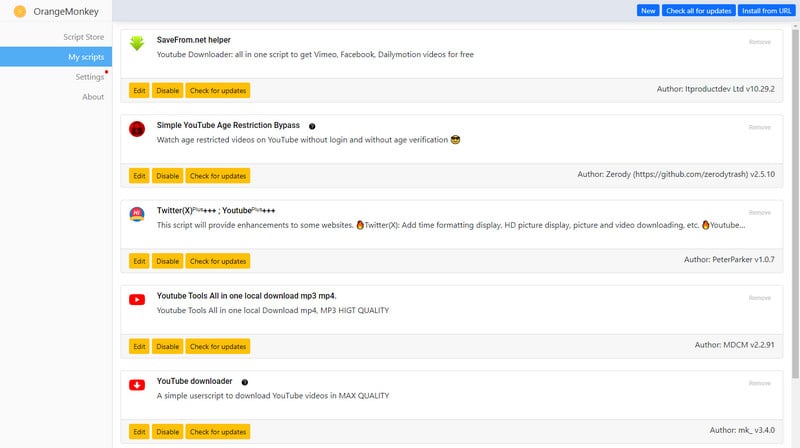Screen dimensions: 800x448
Task: Edit the YouTube downloader script
Action: pyautogui.click(x=139, y=431)
